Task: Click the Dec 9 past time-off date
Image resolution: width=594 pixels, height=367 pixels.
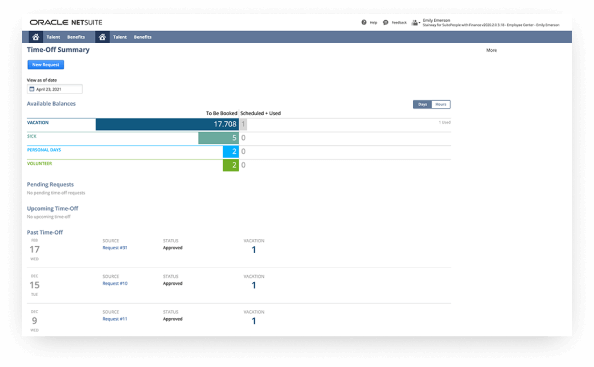Action: click(x=34, y=321)
